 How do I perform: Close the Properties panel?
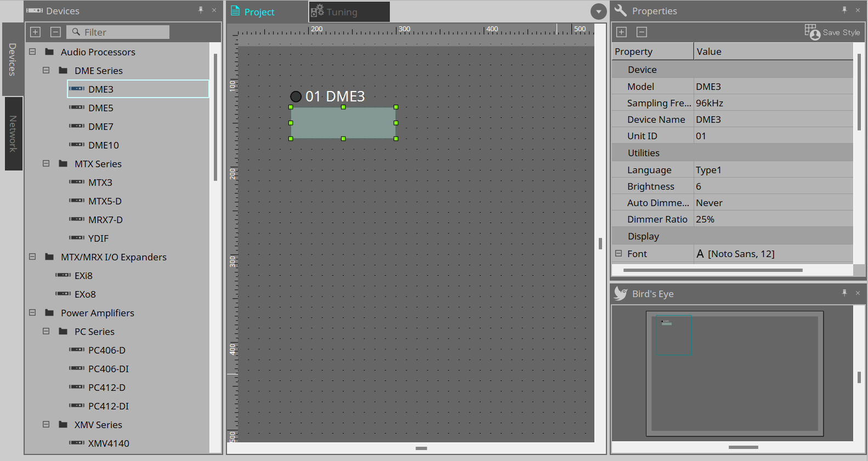(858, 10)
